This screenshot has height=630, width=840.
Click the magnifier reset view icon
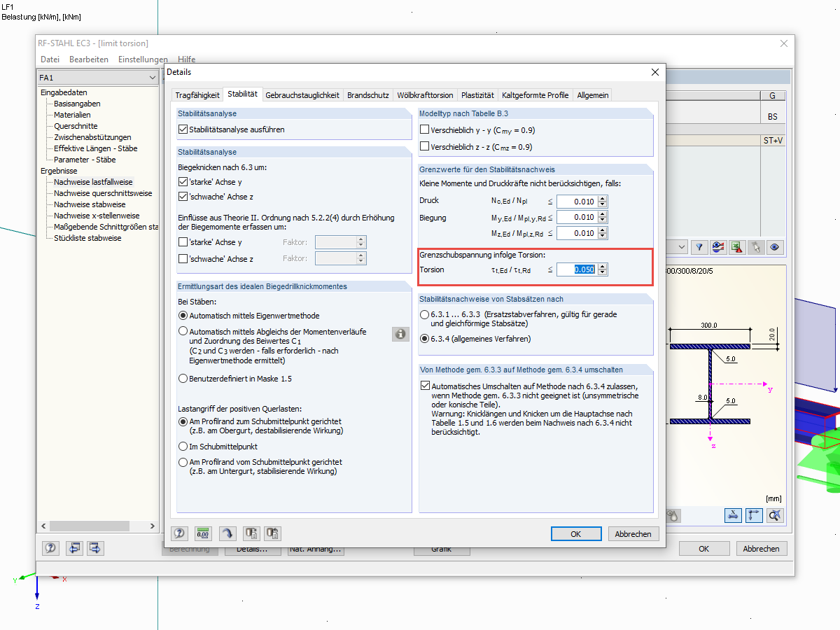coord(775,516)
